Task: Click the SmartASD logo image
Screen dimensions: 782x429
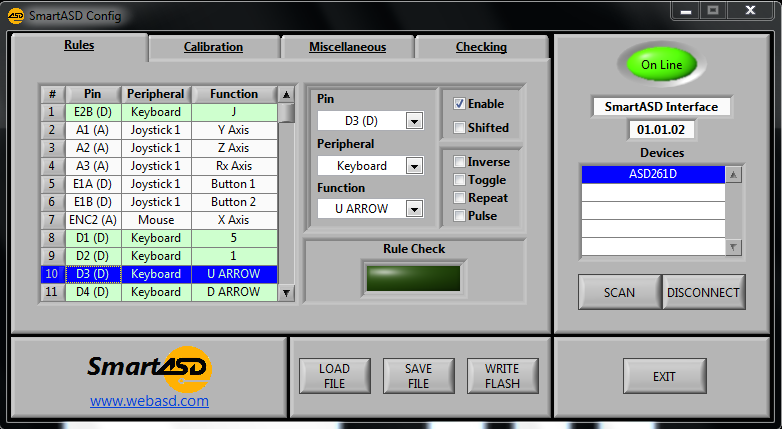Action: [150, 369]
